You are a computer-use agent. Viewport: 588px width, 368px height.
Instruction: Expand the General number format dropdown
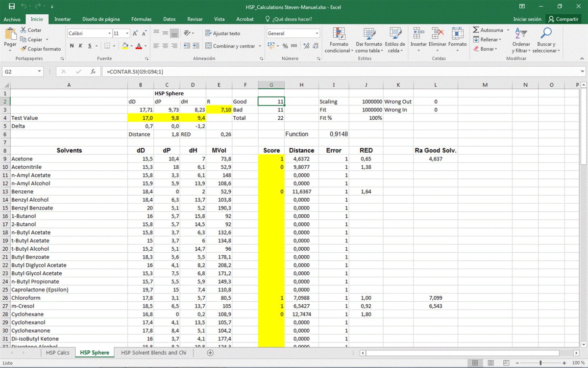click(317, 33)
